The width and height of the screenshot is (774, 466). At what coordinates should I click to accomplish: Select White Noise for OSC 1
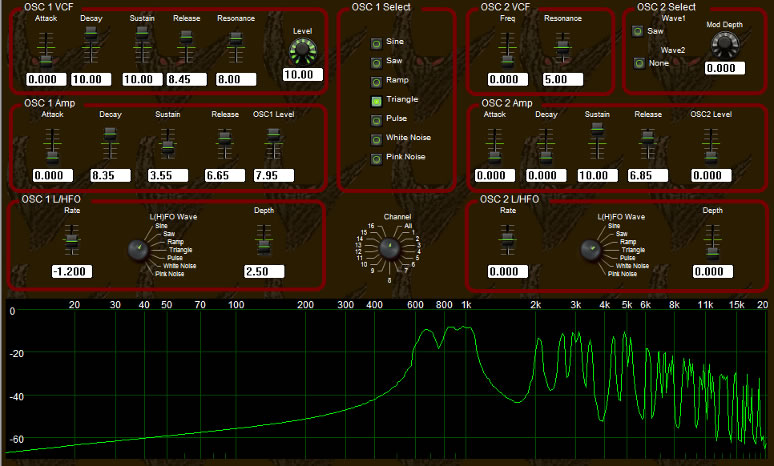click(376, 140)
